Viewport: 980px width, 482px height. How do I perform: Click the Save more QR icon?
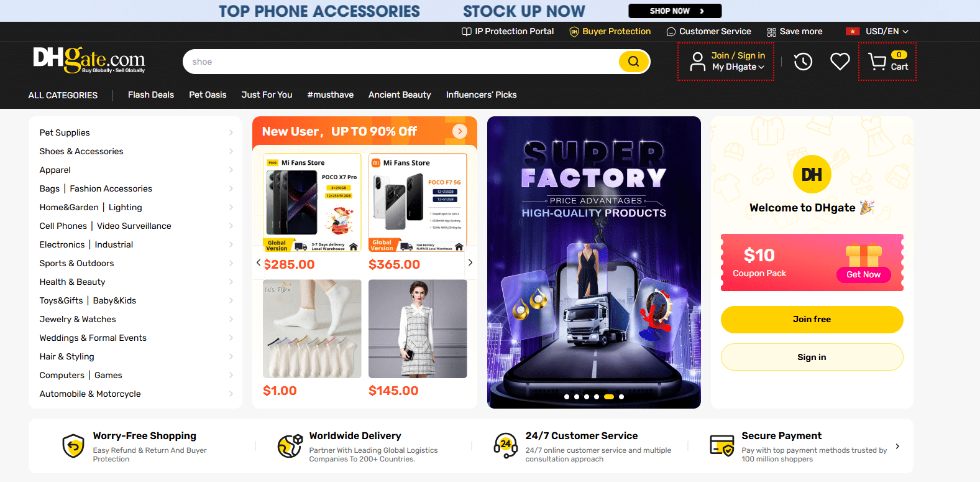tap(771, 32)
